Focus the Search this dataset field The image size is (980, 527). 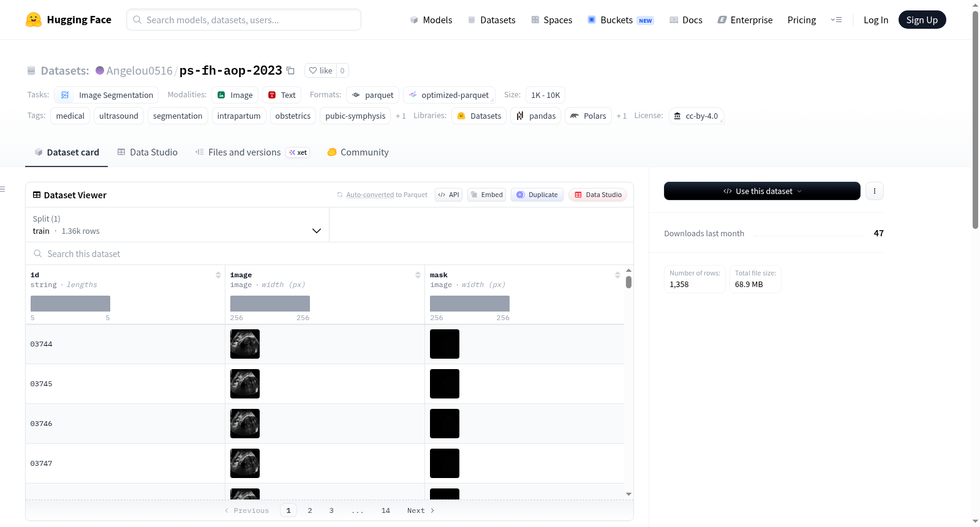tap(330, 253)
